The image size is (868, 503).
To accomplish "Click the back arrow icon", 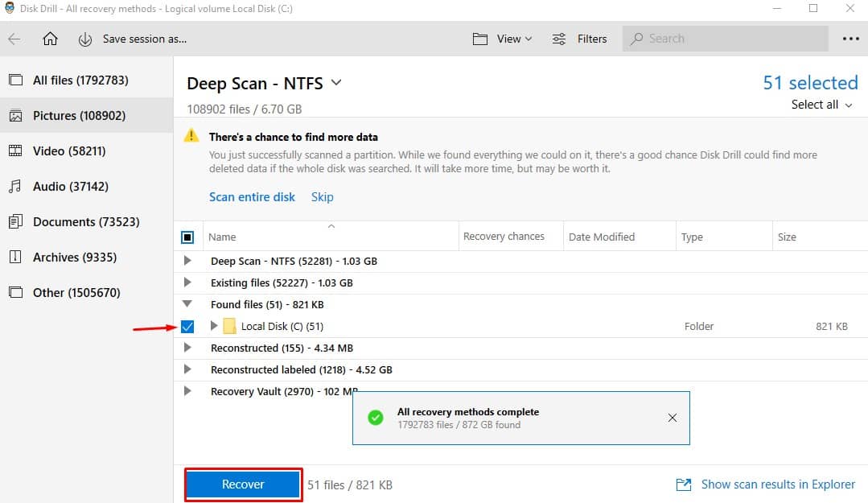I will coord(14,39).
